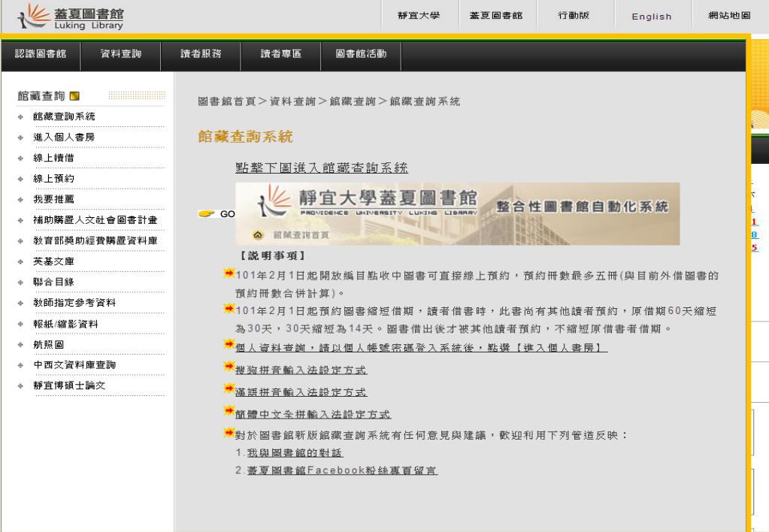Open the 圖書館活動 menu
This screenshot has width=769, height=532.
point(361,54)
